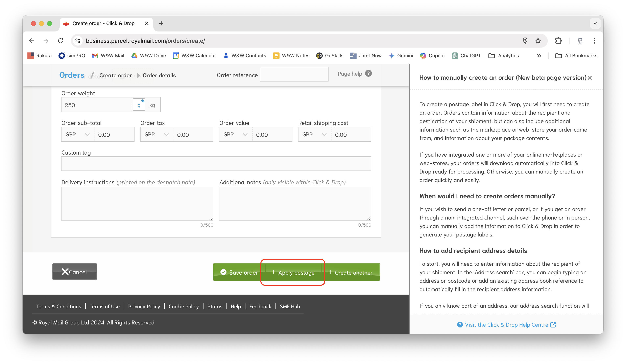
Task: Open a new browser tab
Action: tap(161, 23)
